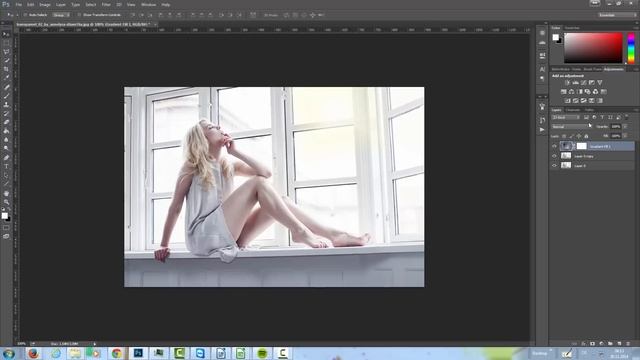Open status bar document info arrow
The image size is (640, 360).
(x=95, y=344)
